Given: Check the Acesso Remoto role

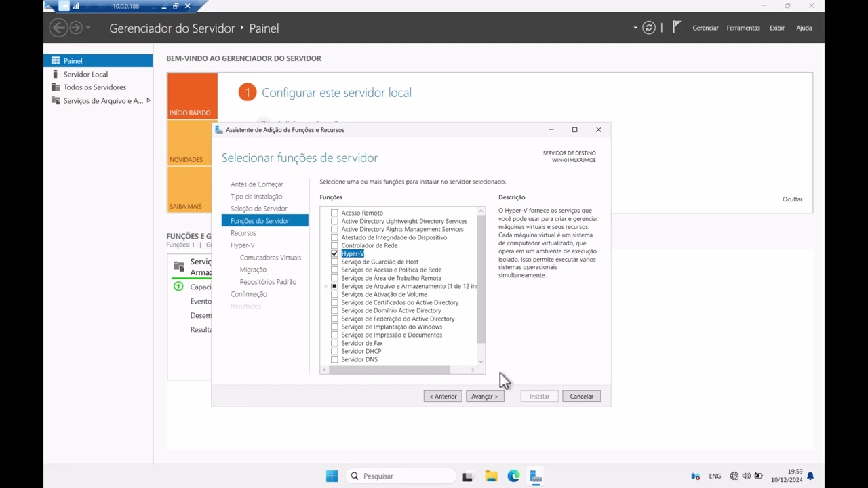Looking at the screenshot, I should click(x=334, y=213).
